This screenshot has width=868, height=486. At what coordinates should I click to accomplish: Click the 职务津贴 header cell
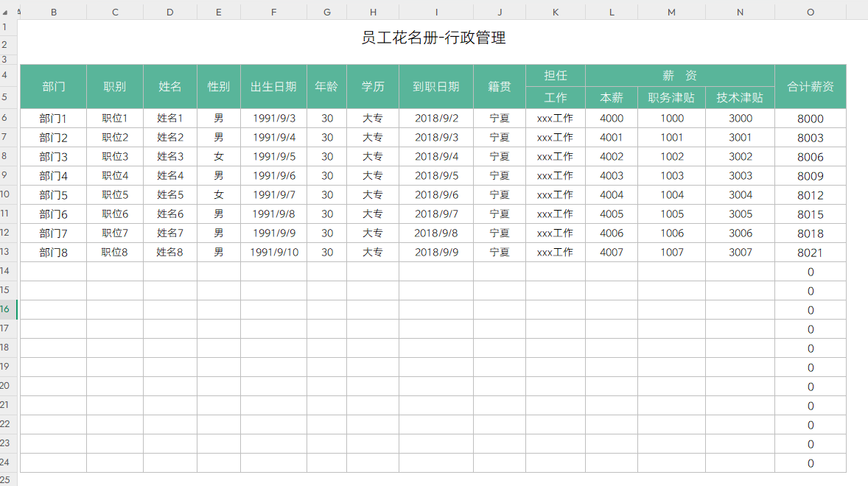pos(671,96)
